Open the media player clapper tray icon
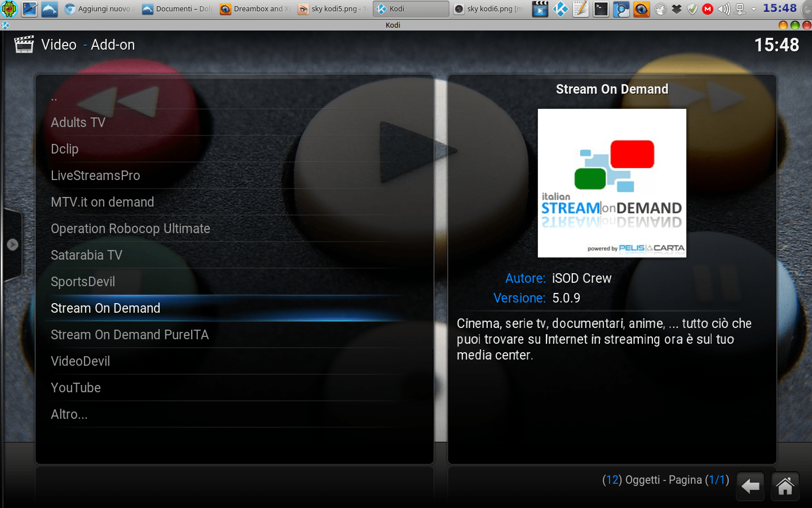This screenshot has width=812, height=508. pyautogui.click(x=540, y=8)
